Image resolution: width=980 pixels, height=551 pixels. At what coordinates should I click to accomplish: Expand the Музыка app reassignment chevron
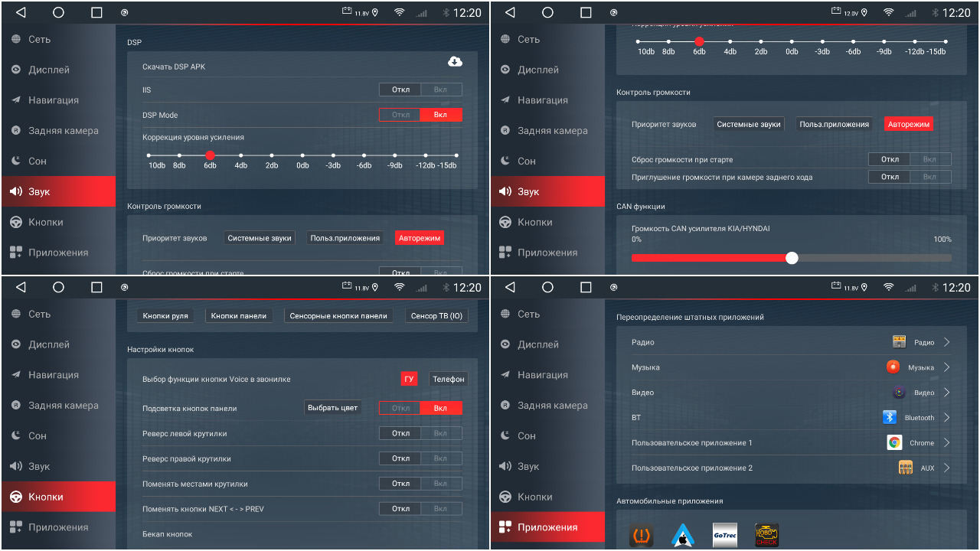point(947,367)
